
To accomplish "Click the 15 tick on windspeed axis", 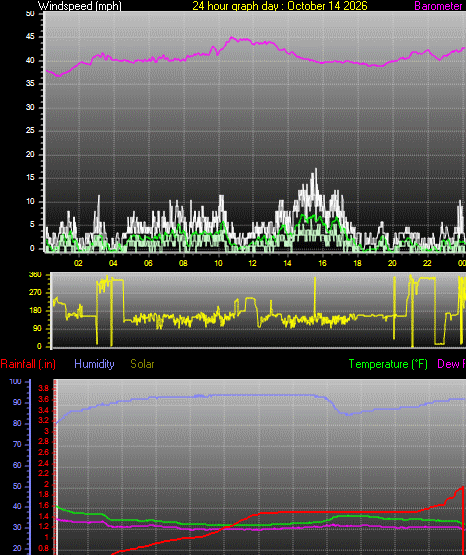I will (30, 178).
